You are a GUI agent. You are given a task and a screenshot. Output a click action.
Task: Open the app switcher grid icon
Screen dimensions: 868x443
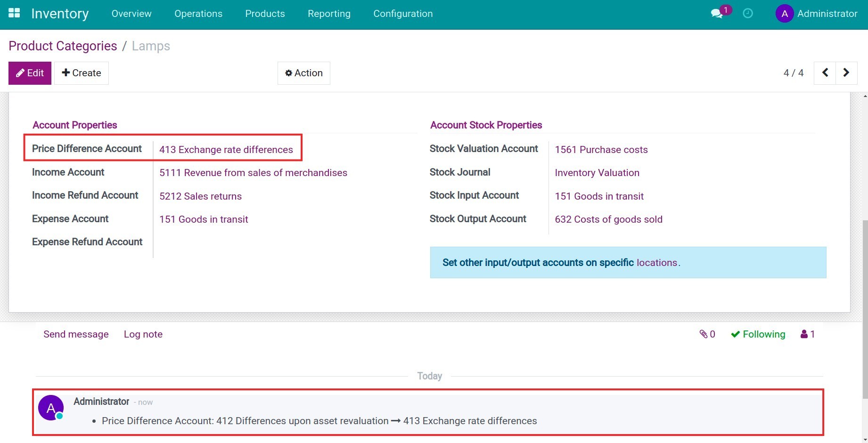tap(14, 13)
